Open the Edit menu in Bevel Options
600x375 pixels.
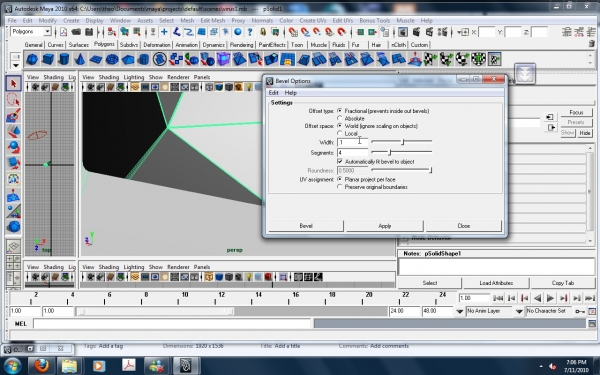tap(273, 93)
